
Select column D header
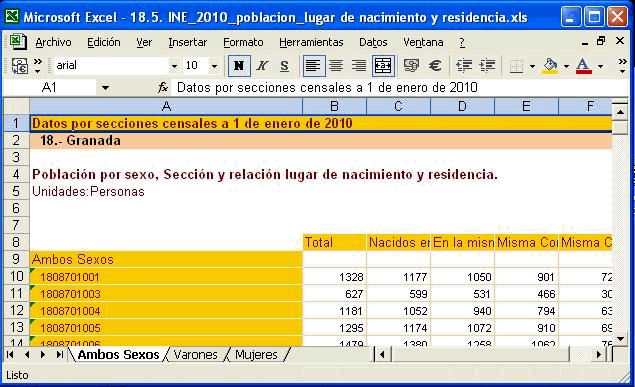[462, 106]
